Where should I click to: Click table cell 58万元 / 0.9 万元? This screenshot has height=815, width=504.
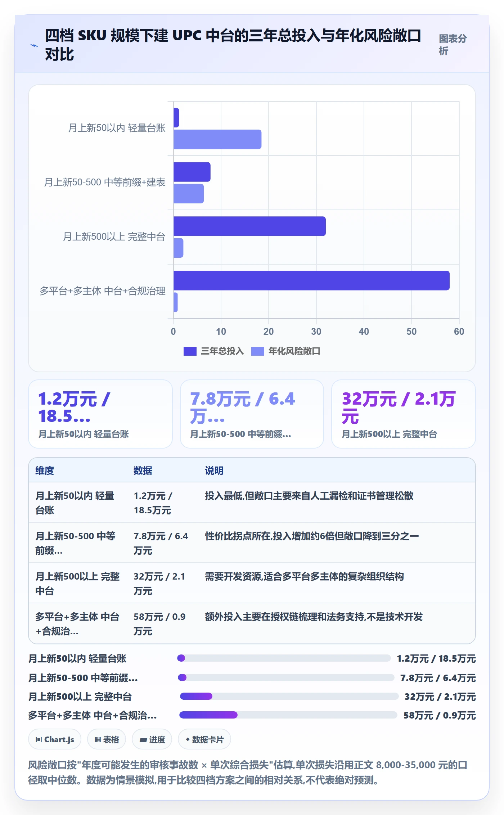coord(159,624)
